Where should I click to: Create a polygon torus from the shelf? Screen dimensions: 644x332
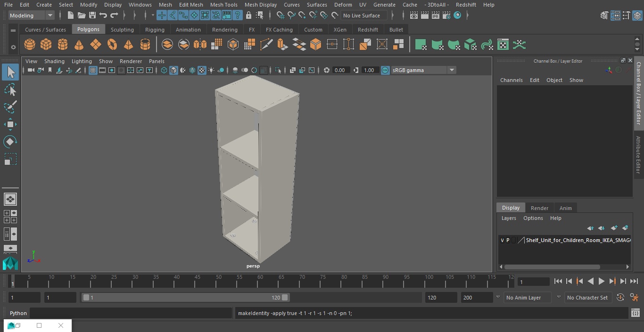[112, 45]
